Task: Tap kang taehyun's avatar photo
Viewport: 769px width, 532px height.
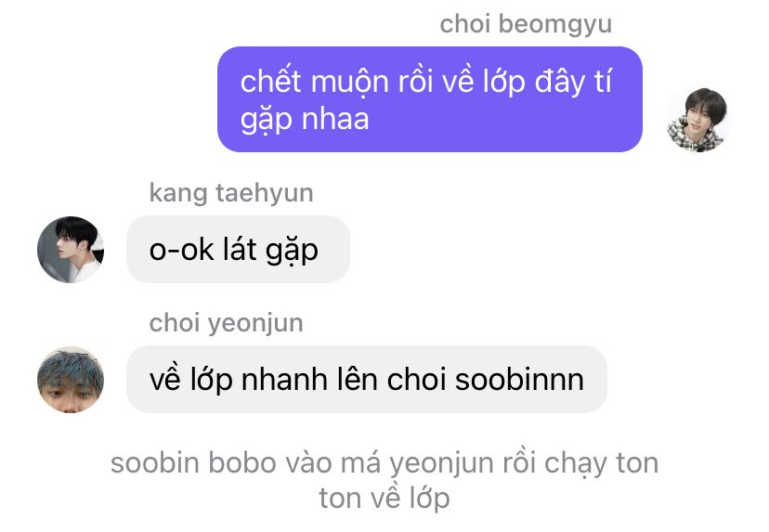Action: point(71,249)
